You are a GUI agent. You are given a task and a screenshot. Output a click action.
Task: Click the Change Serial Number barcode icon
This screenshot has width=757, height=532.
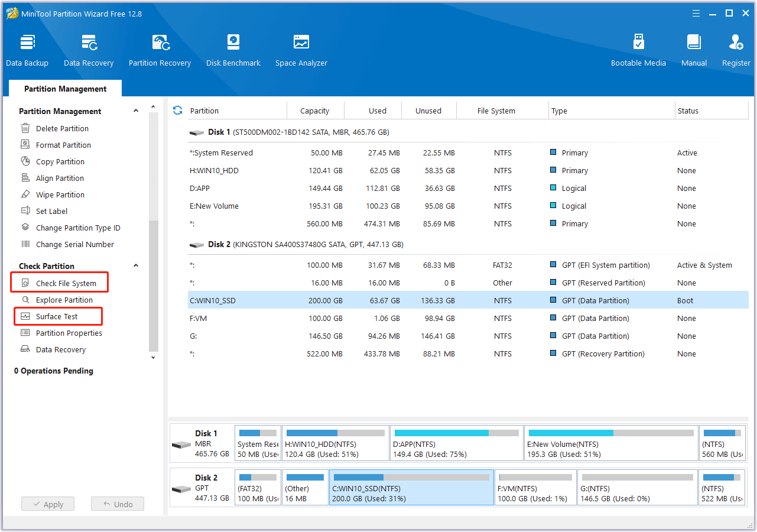25,244
